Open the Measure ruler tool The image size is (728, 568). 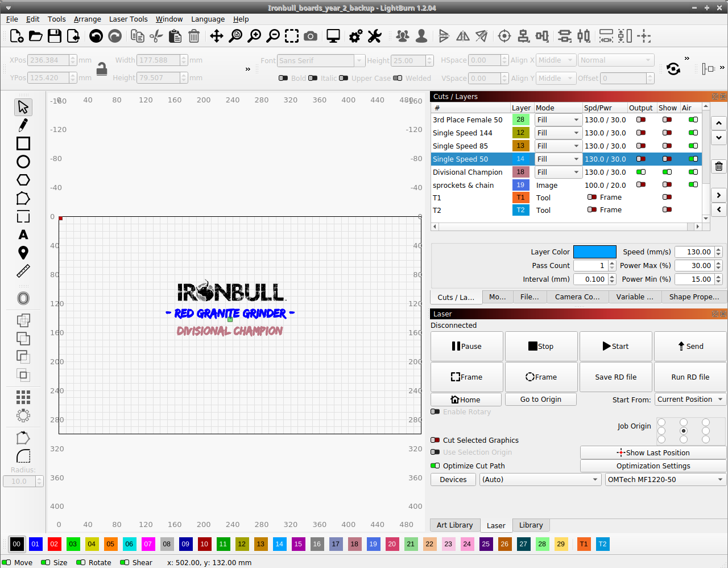pyautogui.click(x=23, y=271)
